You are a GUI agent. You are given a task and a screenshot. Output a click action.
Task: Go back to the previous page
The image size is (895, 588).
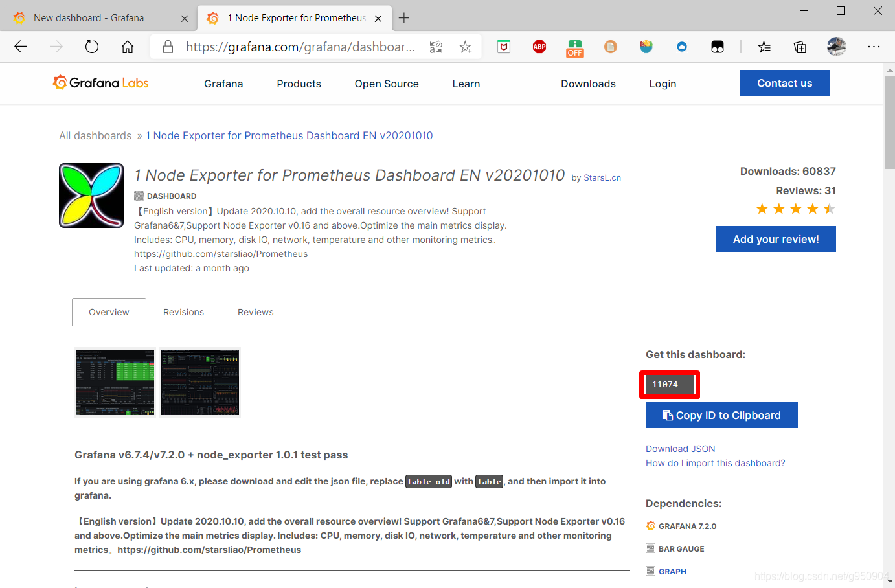click(21, 47)
